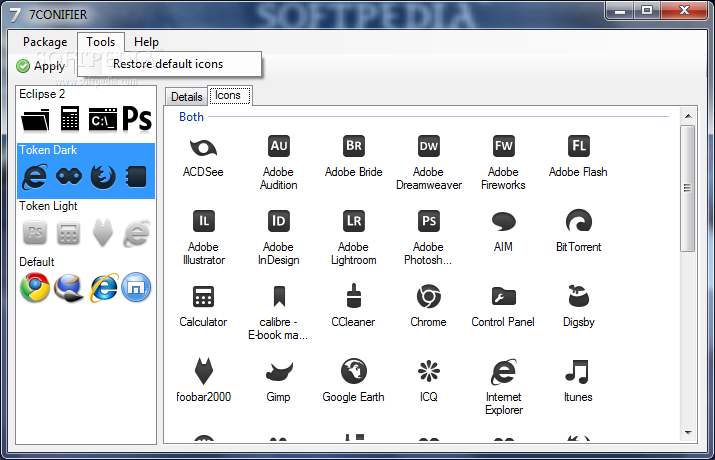Viewport: 715px width, 460px height.
Task: Select the Adobe Illustrator icon
Action: tap(203, 221)
